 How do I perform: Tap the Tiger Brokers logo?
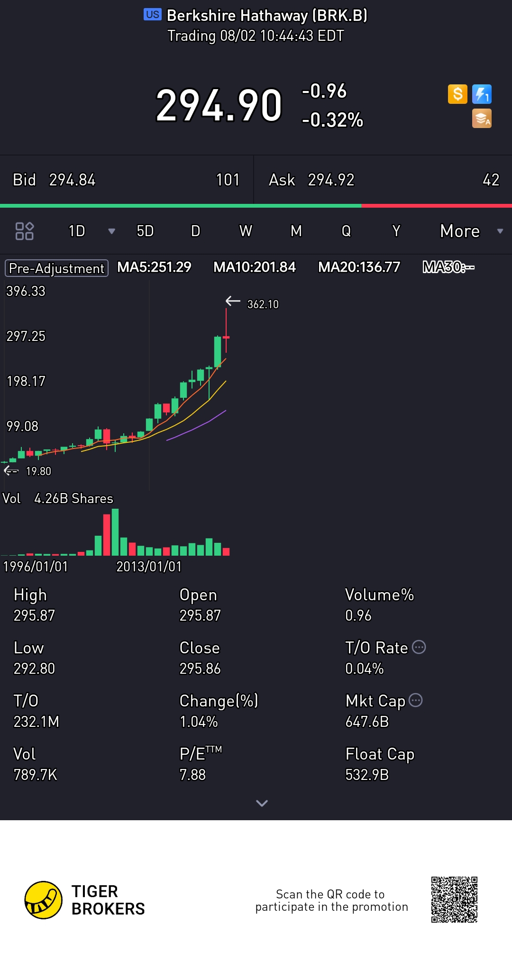pyautogui.click(x=44, y=900)
